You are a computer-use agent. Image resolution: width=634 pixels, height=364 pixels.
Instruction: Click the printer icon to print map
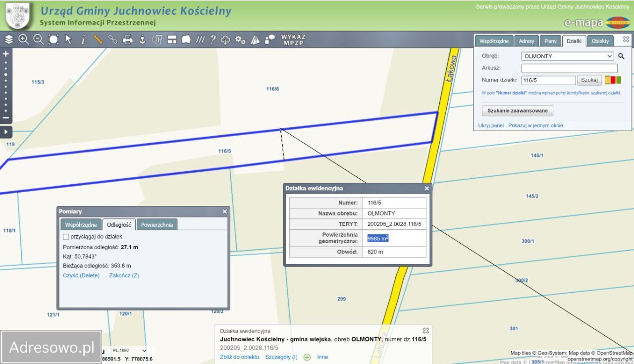(128, 40)
